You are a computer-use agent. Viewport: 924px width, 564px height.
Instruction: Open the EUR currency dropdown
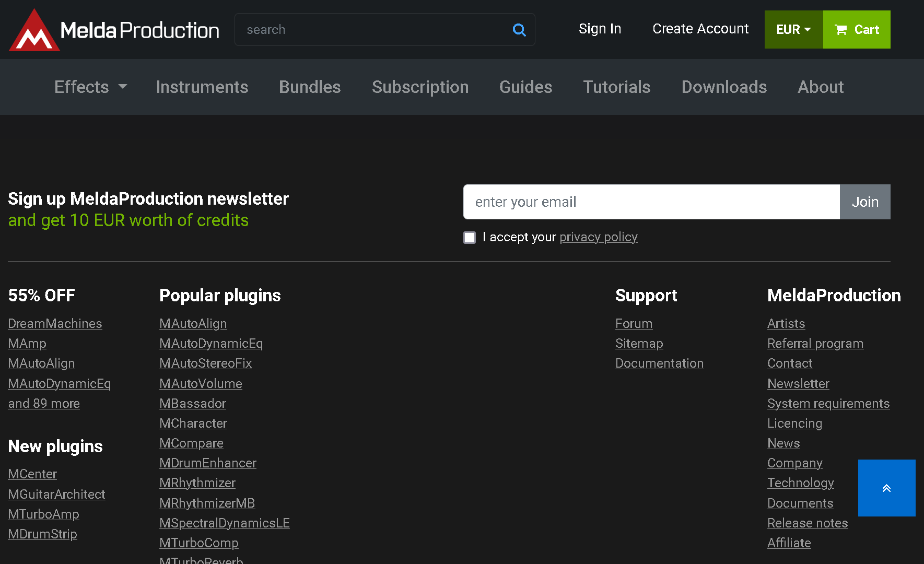pyautogui.click(x=793, y=30)
